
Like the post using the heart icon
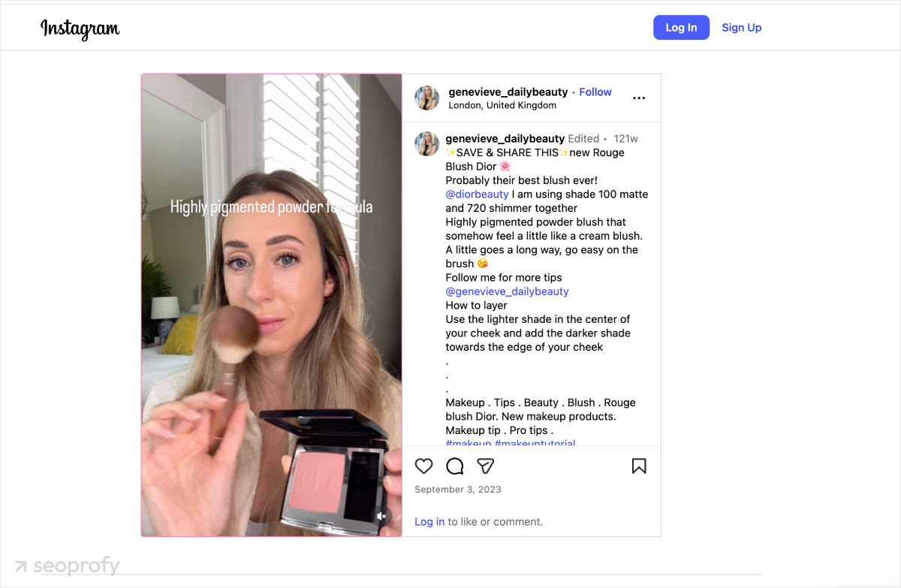(x=423, y=466)
